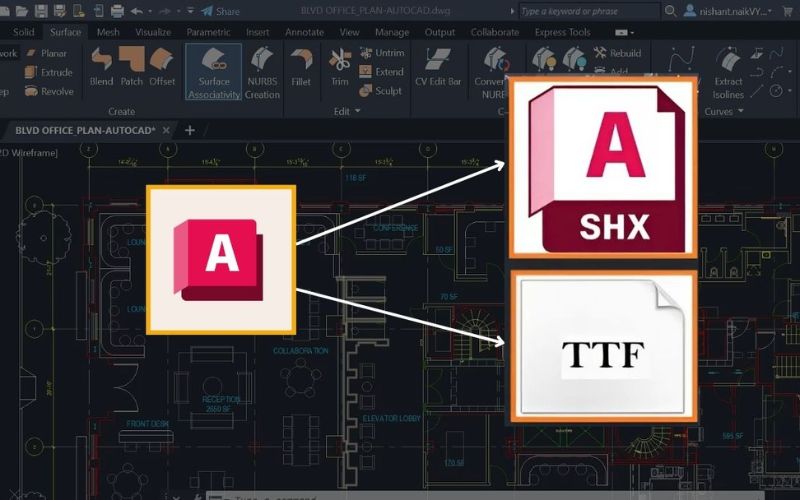The image size is (800, 500).
Task: Add a new drawing tab
Action: [x=189, y=131]
